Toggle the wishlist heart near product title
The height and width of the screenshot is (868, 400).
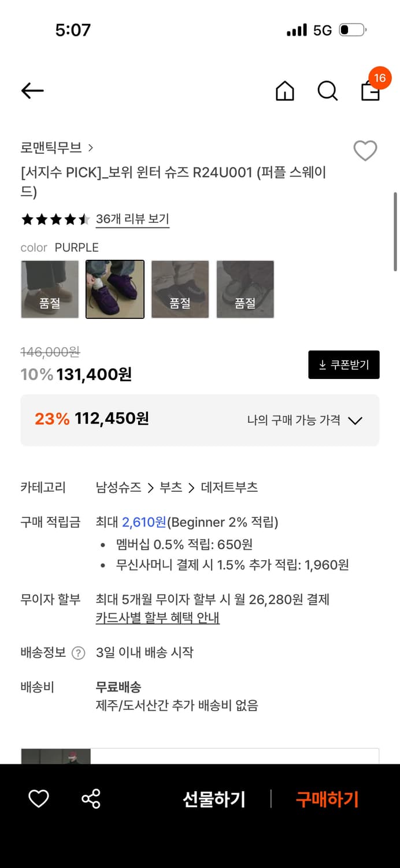pyautogui.click(x=365, y=150)
